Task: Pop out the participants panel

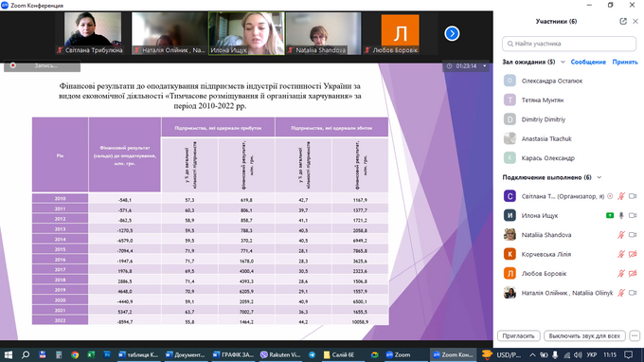Action: [x=623, y=22]
